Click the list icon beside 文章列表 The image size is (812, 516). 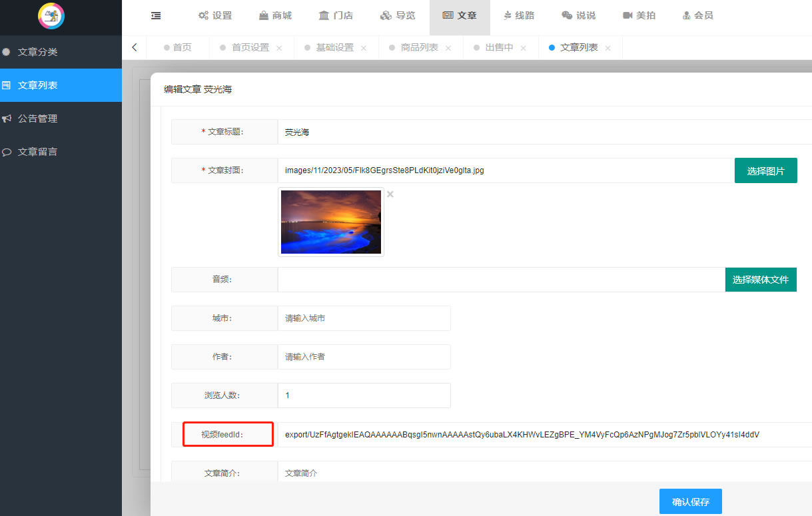click(x=6, y=85)
